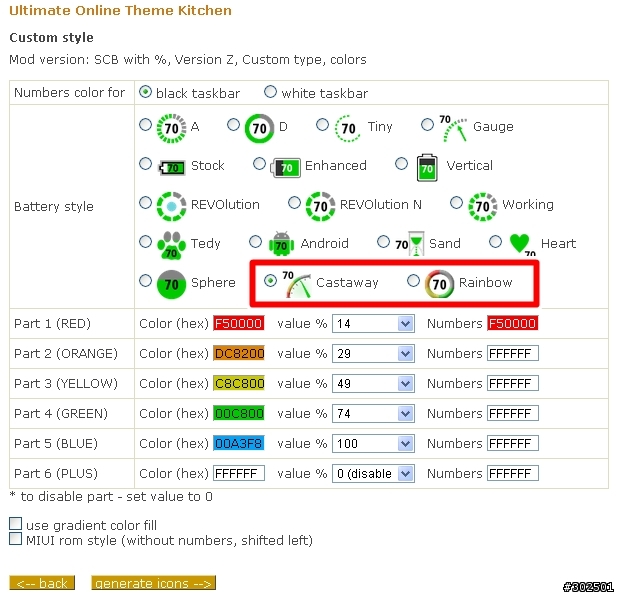Select the black taskbar radio button
The image size is (620, 595).
(146, 92)
